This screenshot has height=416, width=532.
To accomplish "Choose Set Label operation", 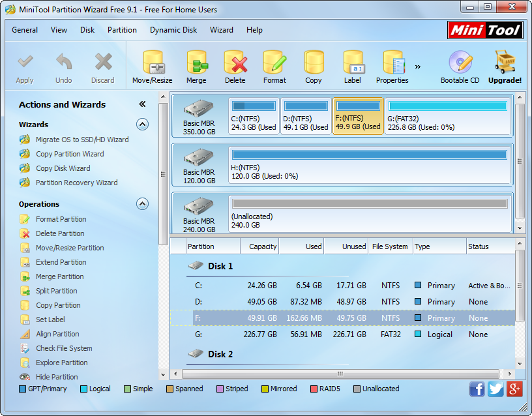I will pyautogui.click(x=51, y=319).
